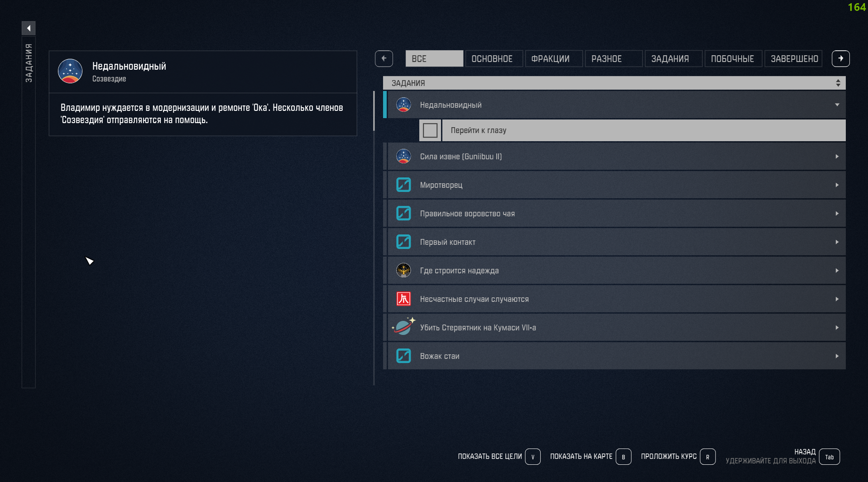Switch to the РАЗНОЕ tab
The width and height of the screenshot is (868, 482).
(x=614, y=58)
